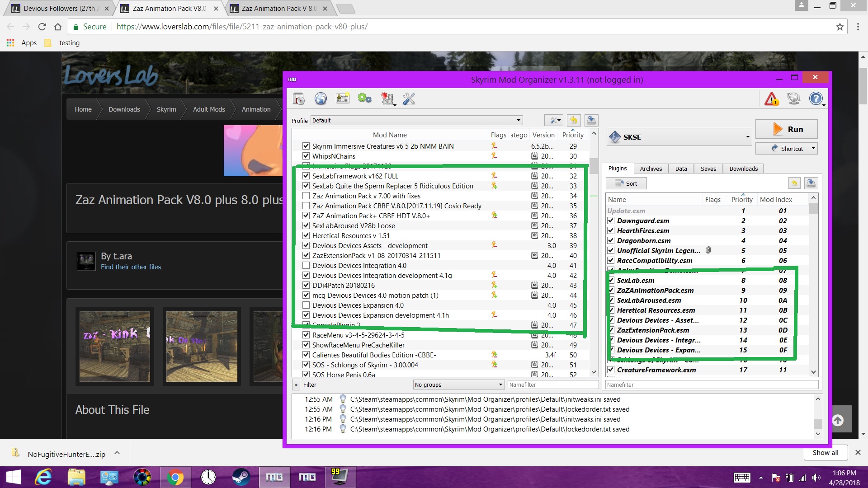Open the profiles ID card icon

pyautogui.click(x=343, y=99)
